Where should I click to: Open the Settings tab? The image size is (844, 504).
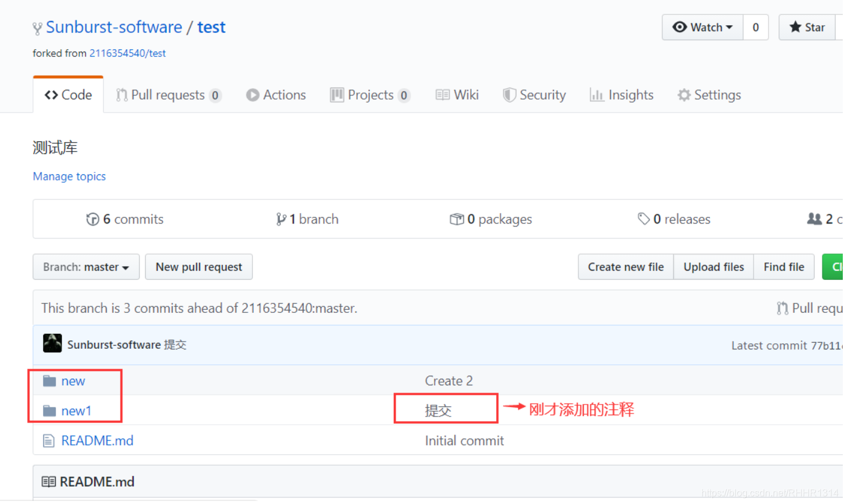point(709,95)
